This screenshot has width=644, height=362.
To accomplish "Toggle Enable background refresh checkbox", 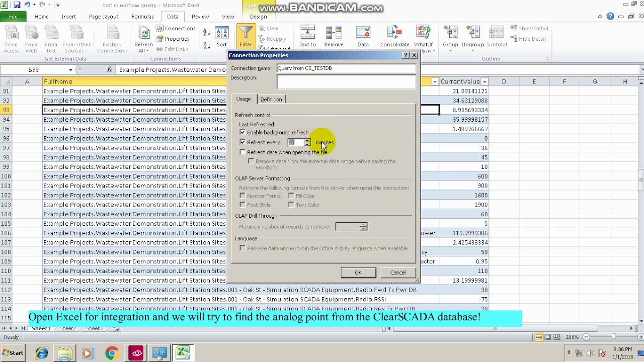I will 243,133.
